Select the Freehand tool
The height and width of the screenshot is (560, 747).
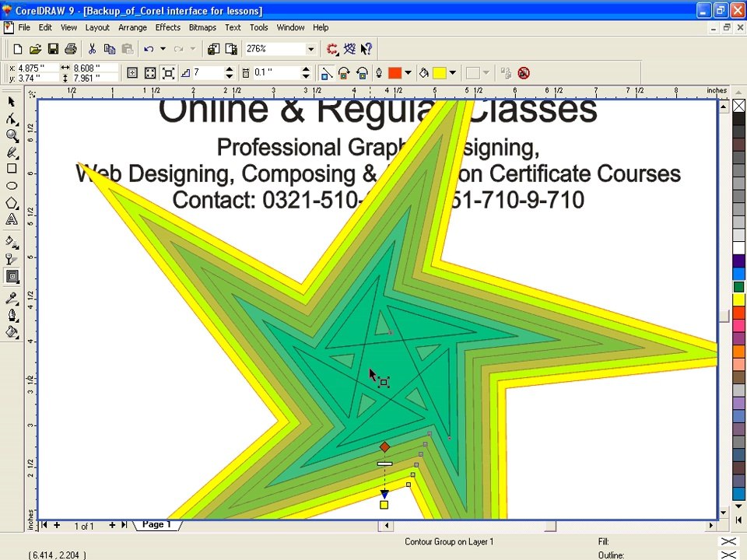point(12,152)
